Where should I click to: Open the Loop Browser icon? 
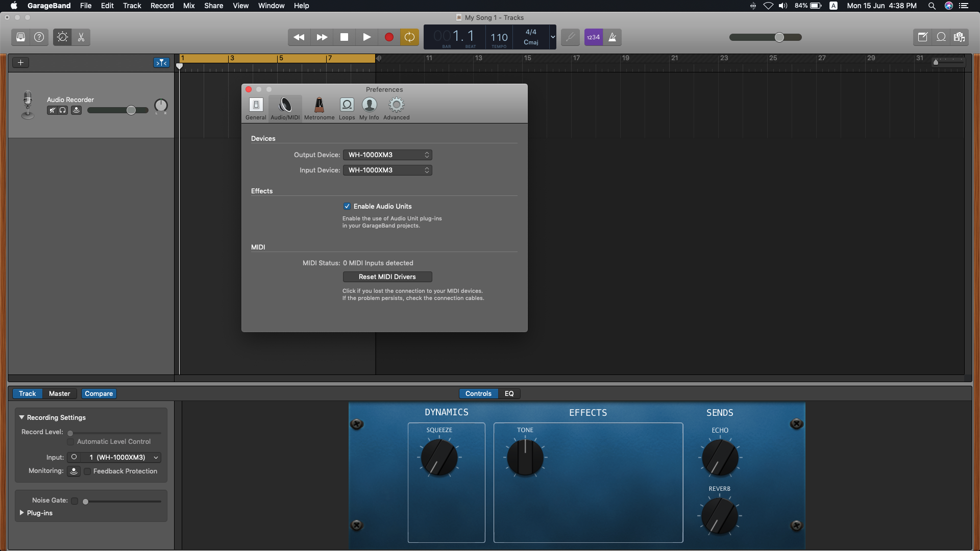(941, 37)
